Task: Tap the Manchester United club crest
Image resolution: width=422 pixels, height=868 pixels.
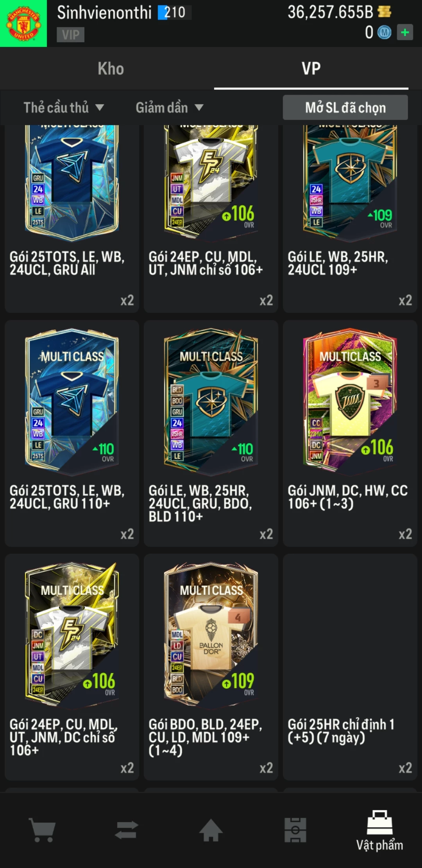Action: [23, 23]
